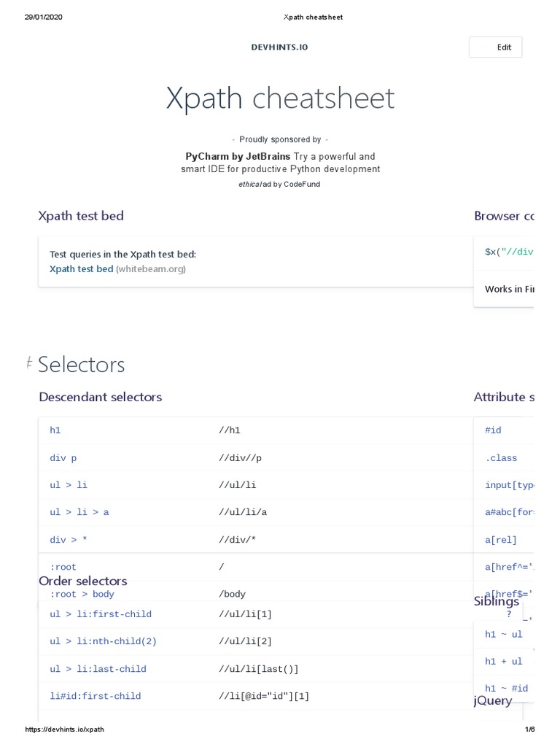Click the Siblings section heading
This screenshot has height=747, width=560.
click(x=497, y=601)
